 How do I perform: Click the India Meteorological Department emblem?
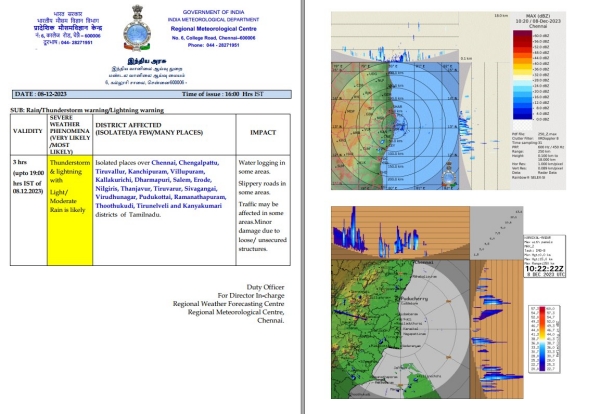tap(137, 28)
